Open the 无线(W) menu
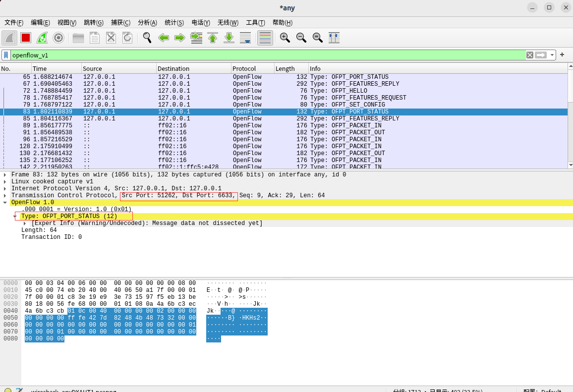Image resolution: width=573 pixels, height=392 pixels. click(228, 23)
